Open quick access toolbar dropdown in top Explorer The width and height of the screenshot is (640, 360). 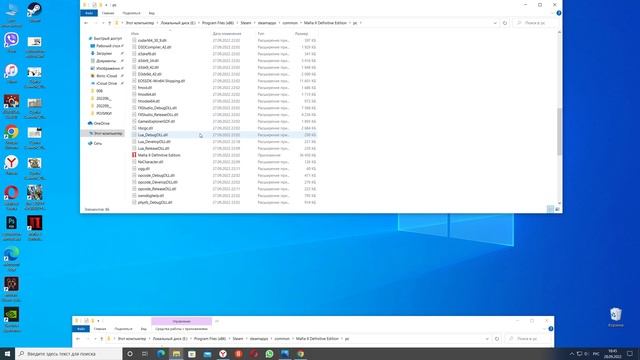point(106,5)
